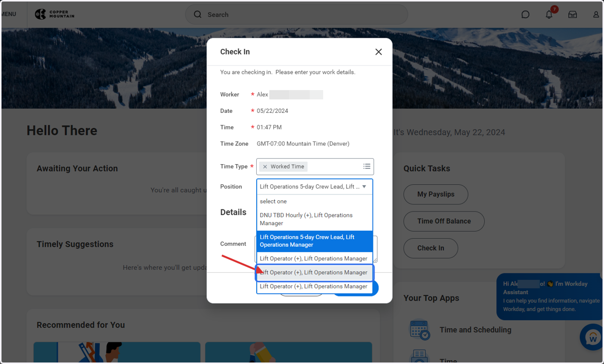Remove the Worked Time chip

click(265, 167)
